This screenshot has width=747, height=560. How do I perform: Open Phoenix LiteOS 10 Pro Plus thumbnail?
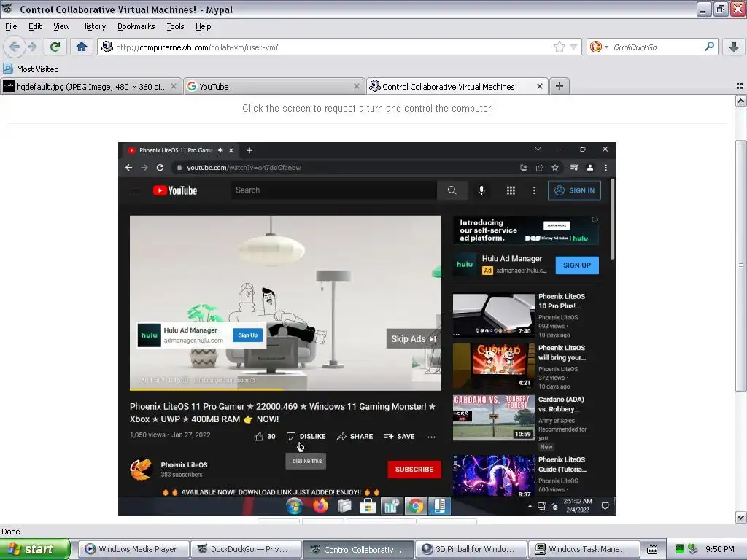point(494,315)
